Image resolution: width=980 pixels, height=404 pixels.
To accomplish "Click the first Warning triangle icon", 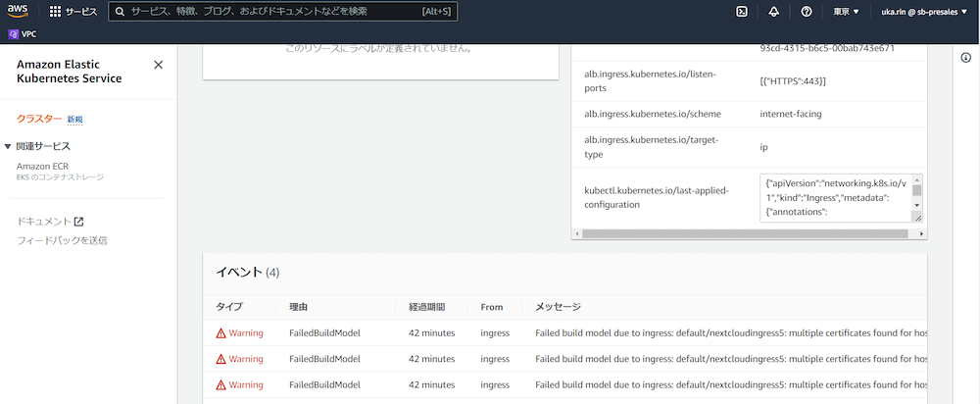I will [x=220, y=333].
